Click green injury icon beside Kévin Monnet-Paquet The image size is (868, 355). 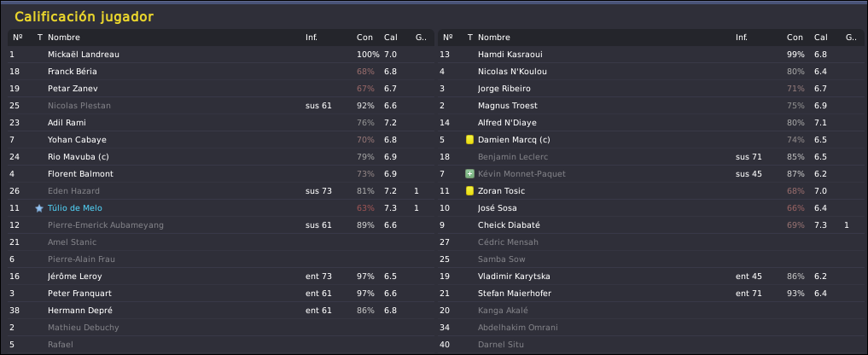coord(469,174)
